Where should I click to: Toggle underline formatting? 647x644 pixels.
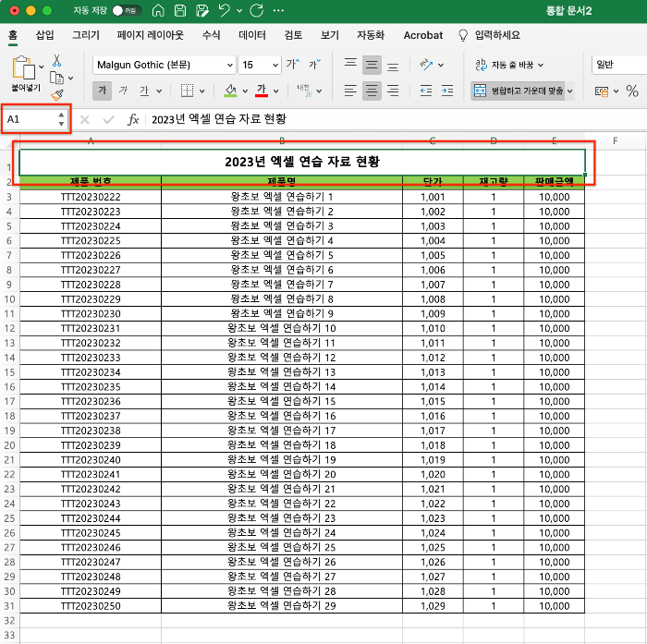pos(143,91)
